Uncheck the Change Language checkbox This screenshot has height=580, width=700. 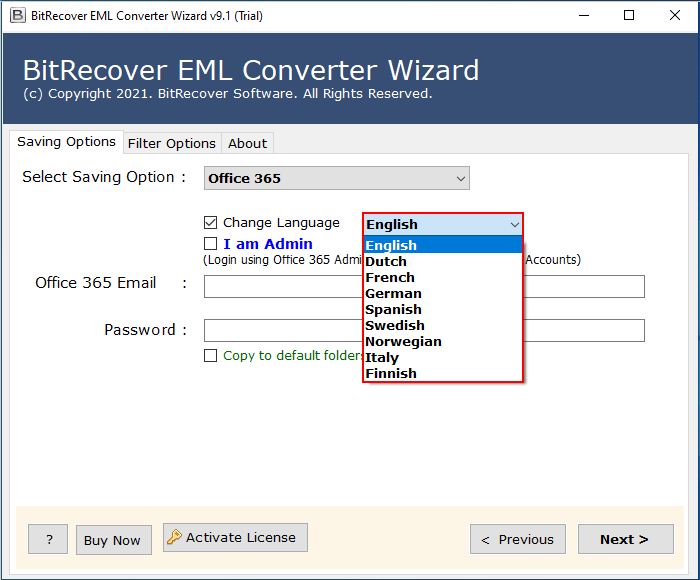tap(210, 223)
